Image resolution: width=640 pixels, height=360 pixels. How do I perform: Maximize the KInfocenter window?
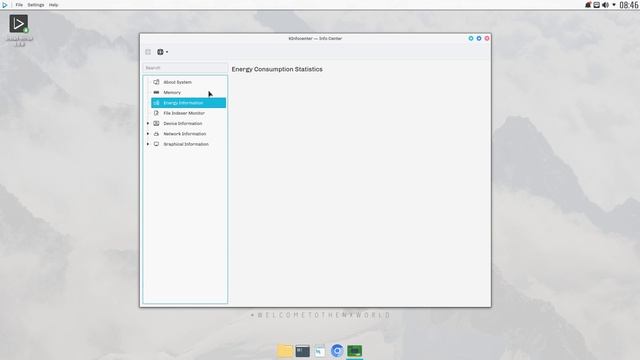pos(479,38)
